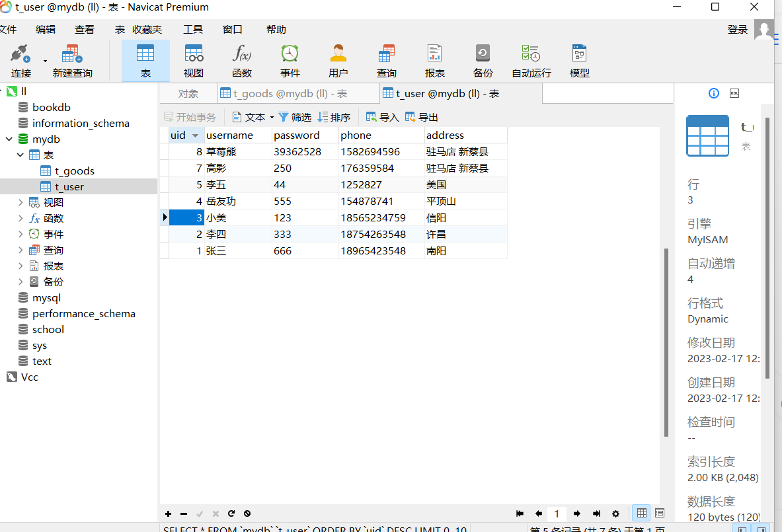Click the phone cell 18754263548

pyautogui.click(x=381, y=235)
